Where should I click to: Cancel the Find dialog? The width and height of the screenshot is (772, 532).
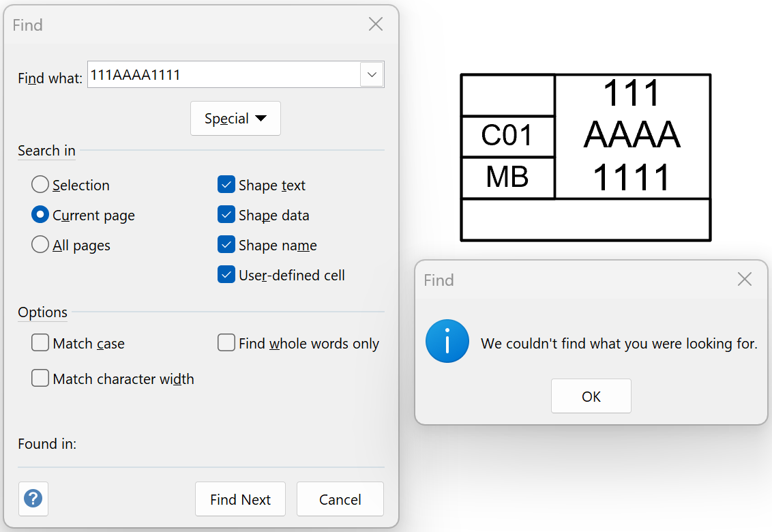[x=340, y=499]
